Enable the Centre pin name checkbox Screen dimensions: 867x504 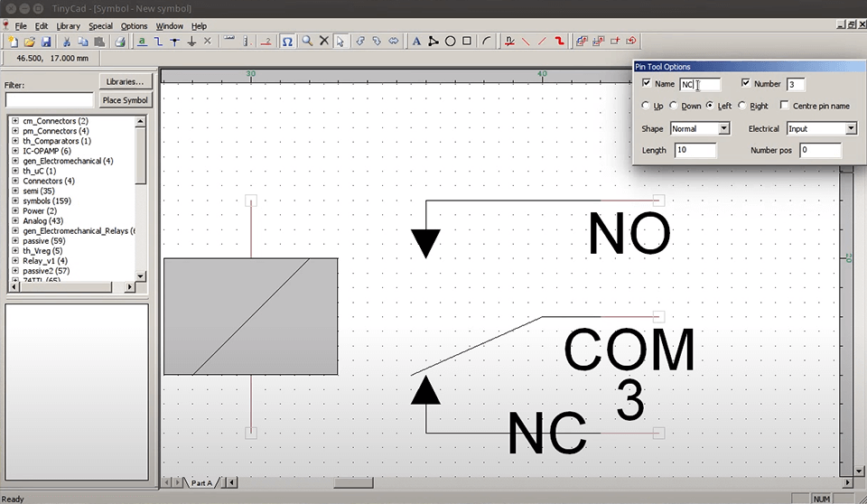coord(784,106)
